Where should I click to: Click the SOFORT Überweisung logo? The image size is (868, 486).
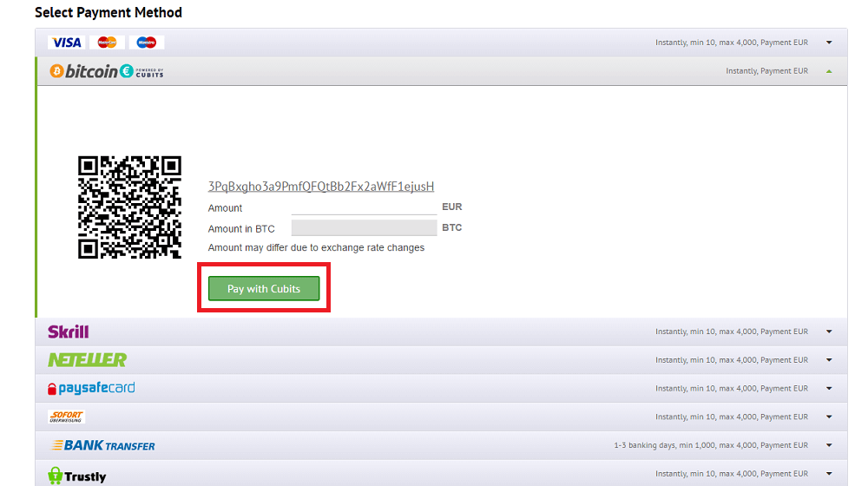(67, 417)
